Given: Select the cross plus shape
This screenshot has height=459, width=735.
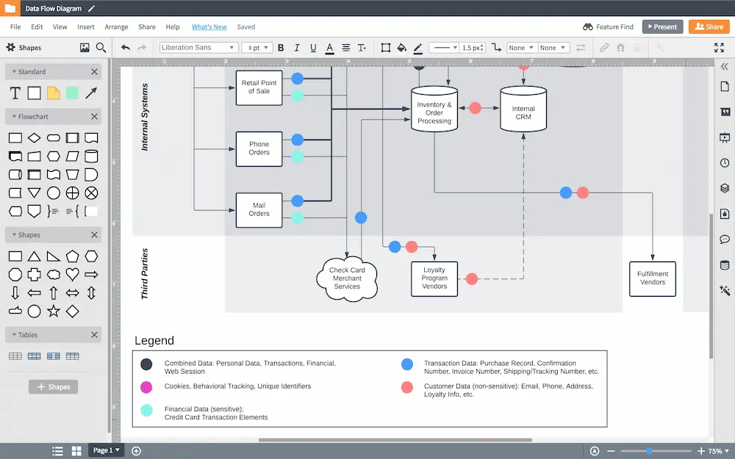Looking at the screenshot, I should click(34, 274).
